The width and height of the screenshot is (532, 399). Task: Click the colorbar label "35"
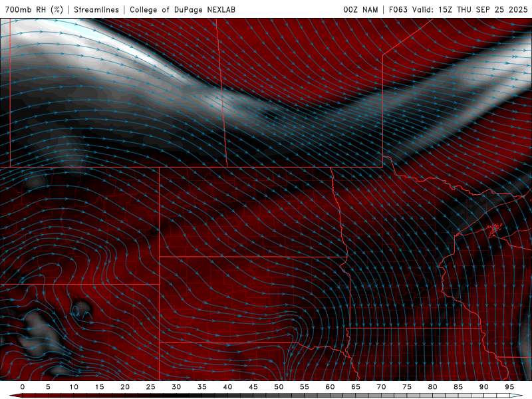tap(201, 387)
